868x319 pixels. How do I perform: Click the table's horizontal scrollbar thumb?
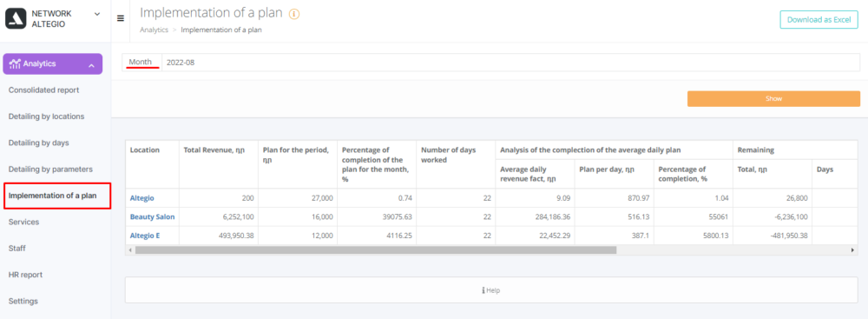pos(375,250)
